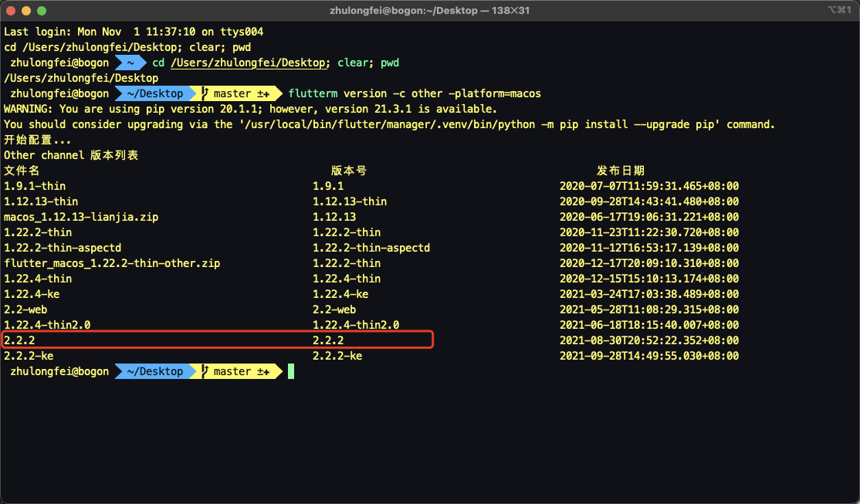Screen dimensions: 860x504
Task: Click the '版本号' column header
Action: (349, 171)
